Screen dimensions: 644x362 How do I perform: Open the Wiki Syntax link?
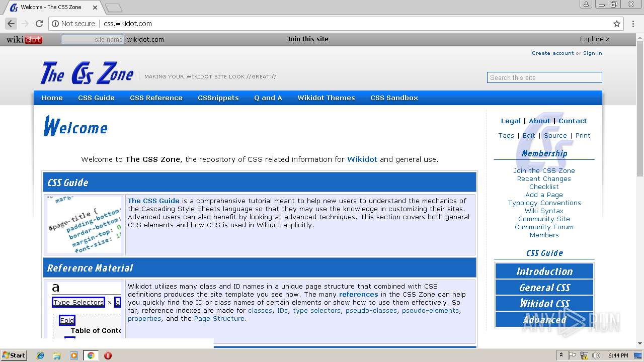point(544,211)
